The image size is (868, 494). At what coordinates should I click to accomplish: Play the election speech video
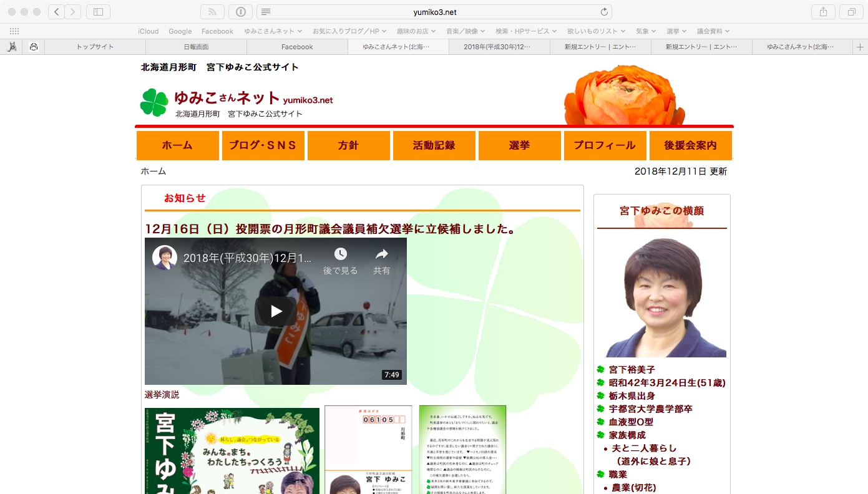coord(276,311)
